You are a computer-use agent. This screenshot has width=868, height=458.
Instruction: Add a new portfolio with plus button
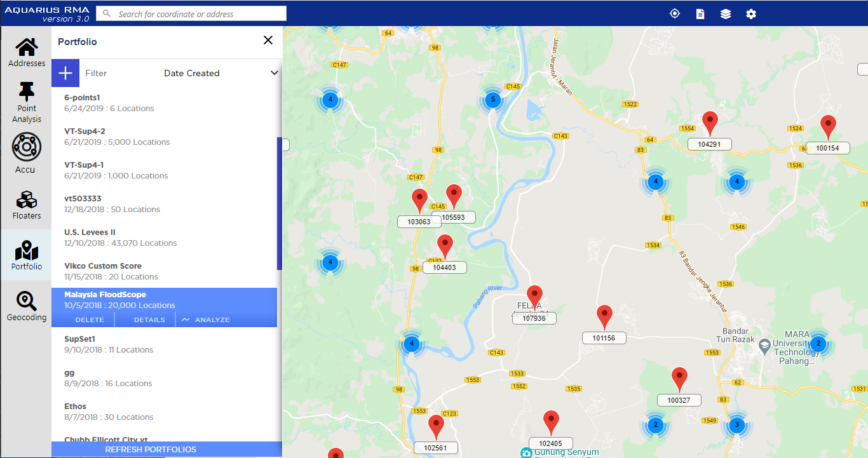(x=65, y=73)
